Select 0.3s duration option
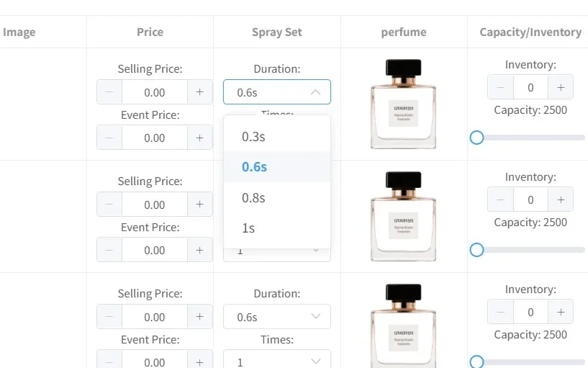Image resolution: width=588 pixels, height=368 pixels. point(253,136)
